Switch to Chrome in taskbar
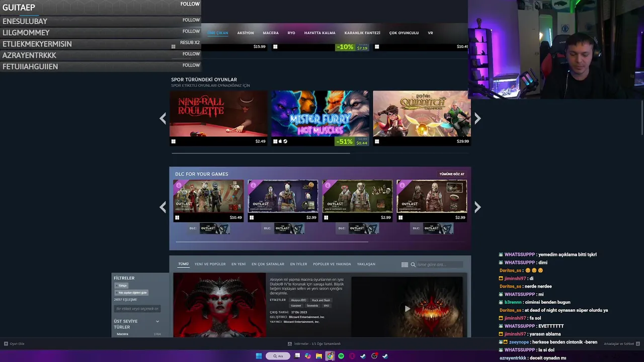Screen dimensions: 644x362 (330, 356)
